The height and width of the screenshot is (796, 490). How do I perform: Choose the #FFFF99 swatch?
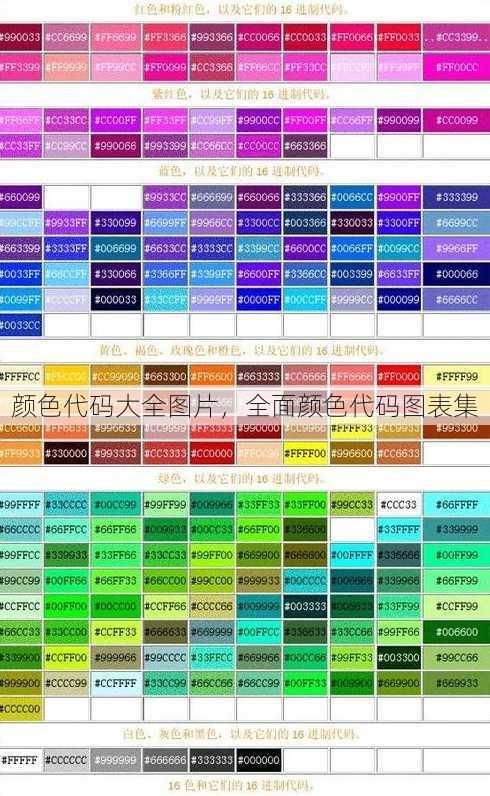(456, 377)
